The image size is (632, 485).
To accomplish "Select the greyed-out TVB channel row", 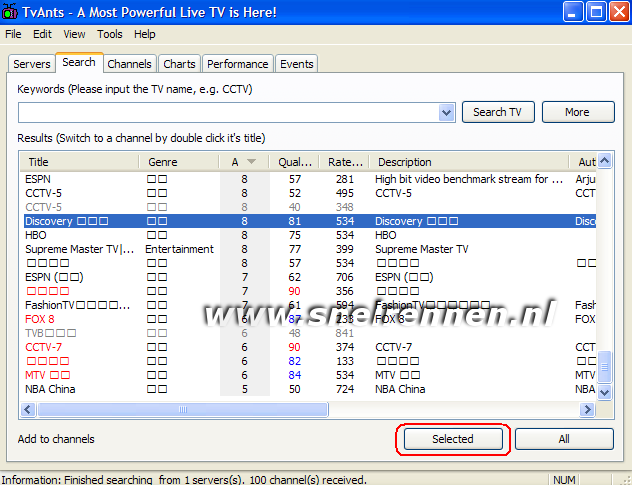I will (x=308, y=333).
